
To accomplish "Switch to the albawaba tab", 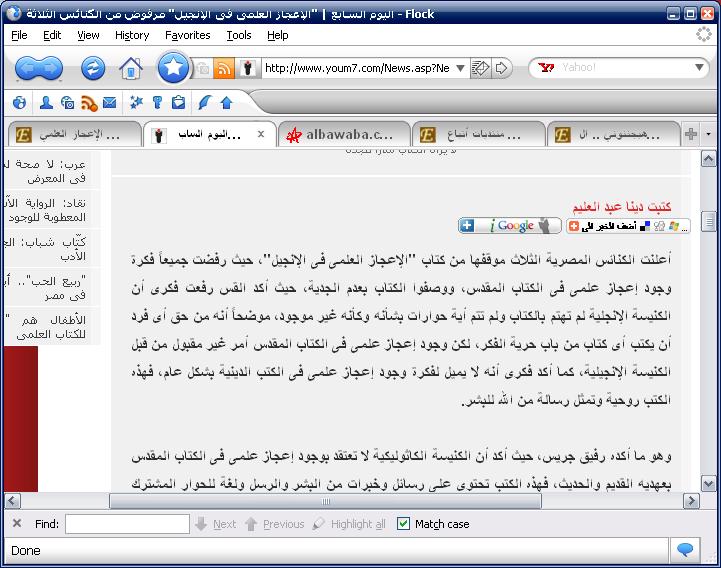I will click(345, 134).
